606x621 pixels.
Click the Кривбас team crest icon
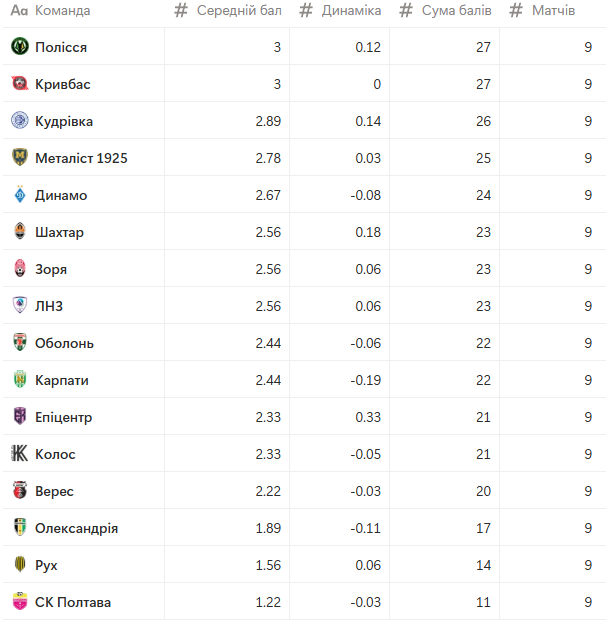(x=20, y=85)
